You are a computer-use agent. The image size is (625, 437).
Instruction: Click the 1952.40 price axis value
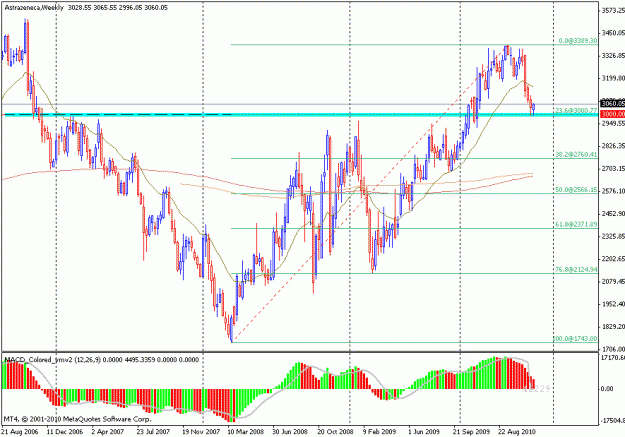[613, 304]
